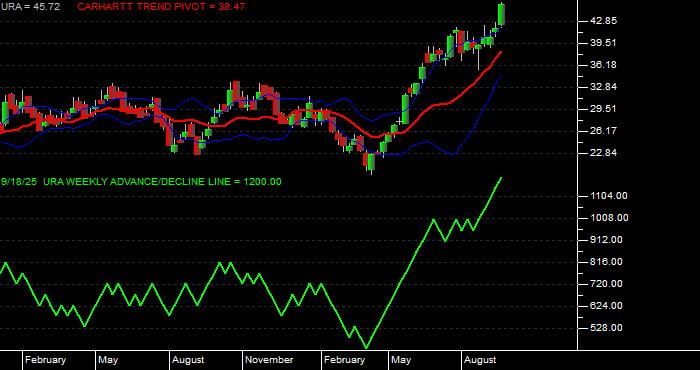Click the first August time axis label
The width and height of the screenshot is (700, 370).
tap(188, 360)
